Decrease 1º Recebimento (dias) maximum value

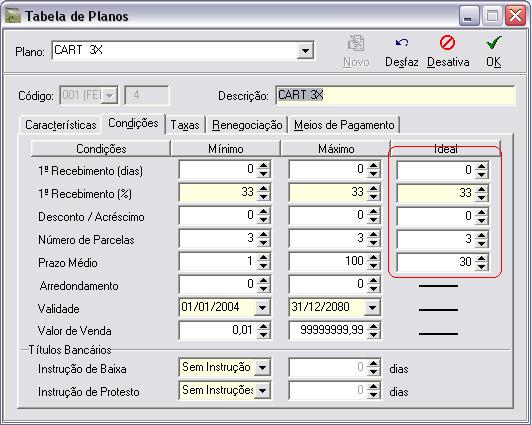click(x=373, y=173)
